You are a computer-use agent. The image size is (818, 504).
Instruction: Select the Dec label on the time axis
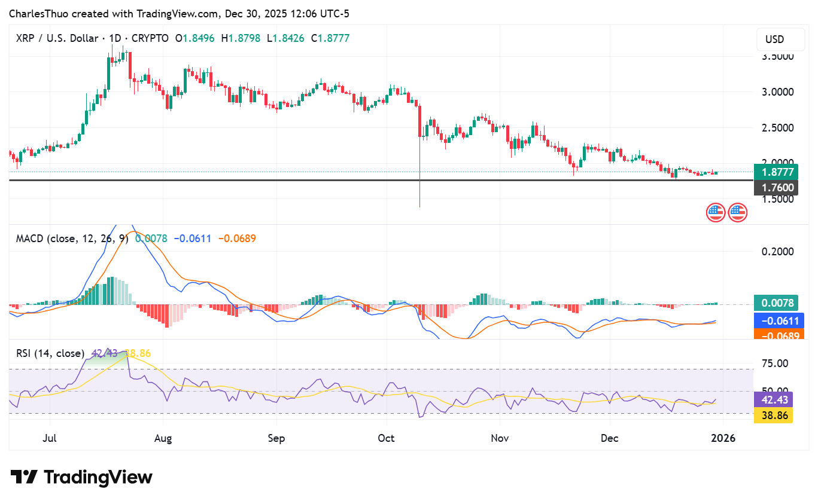pyautogui.click(x=609, y=438)
